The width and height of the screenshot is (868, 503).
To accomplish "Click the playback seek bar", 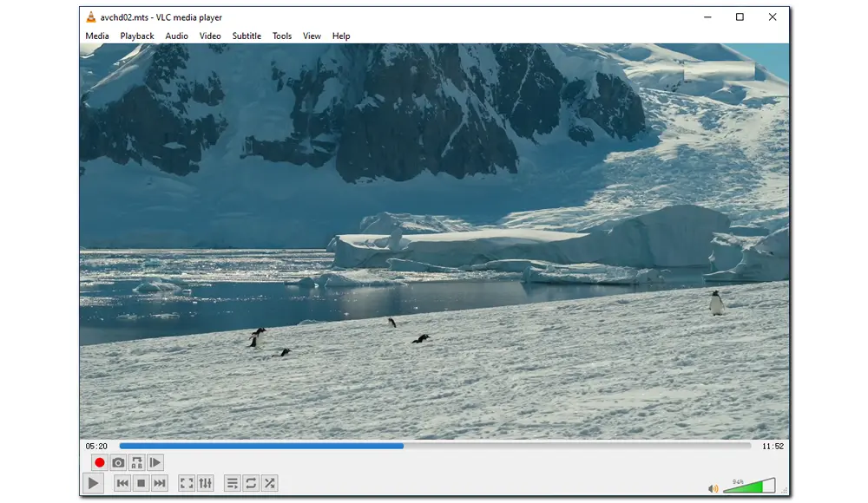I will pyautogui.click(x=434, y=446).
